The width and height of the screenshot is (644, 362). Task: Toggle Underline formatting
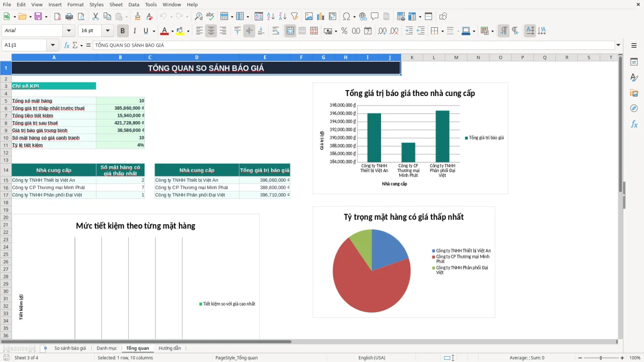coord(145,31)
